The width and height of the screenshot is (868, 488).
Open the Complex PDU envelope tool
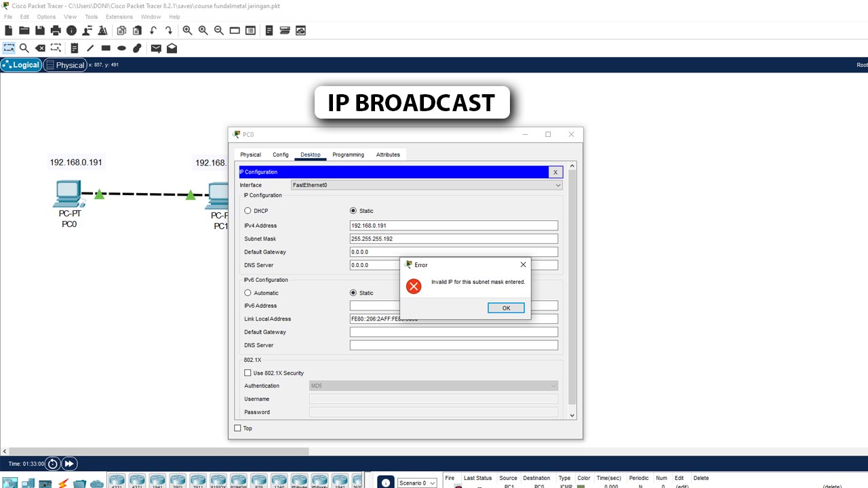172,48
